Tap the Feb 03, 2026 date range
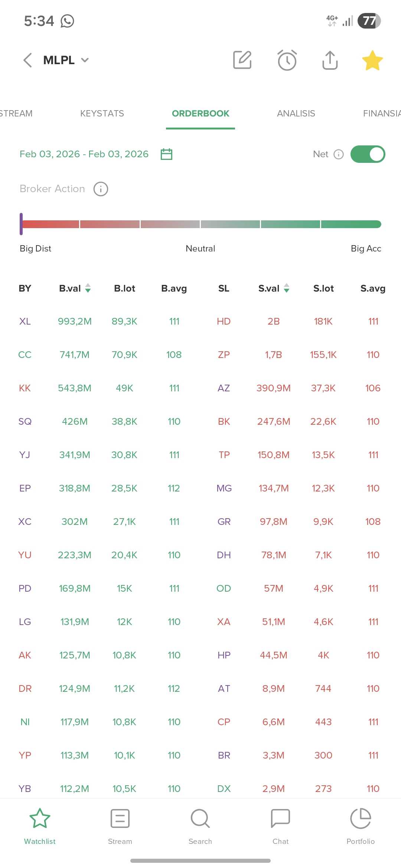Image resolution: width=401 pixels, height=868 pixels. click(x=84, y=154)
